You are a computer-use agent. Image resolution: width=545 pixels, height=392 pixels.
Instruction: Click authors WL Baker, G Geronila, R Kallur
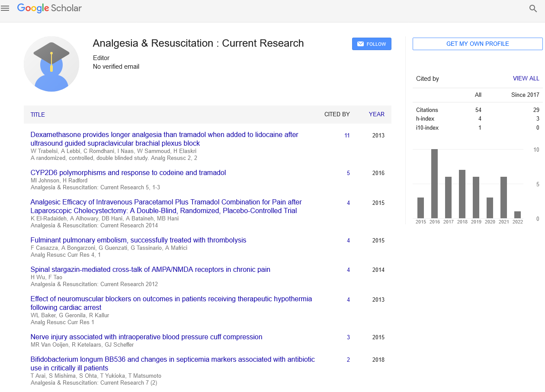(x=70, y=315)
